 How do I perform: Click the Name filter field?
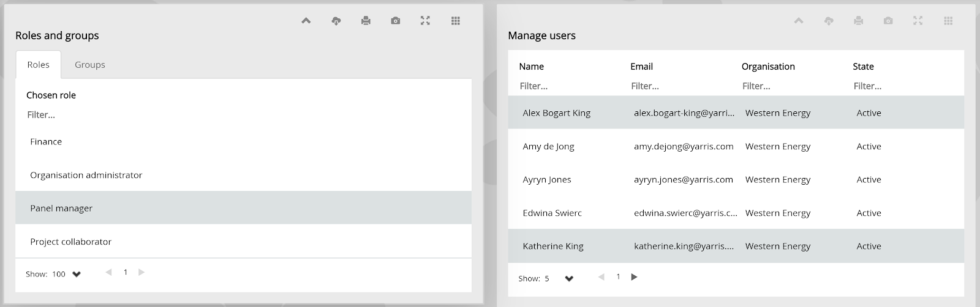pos(570,86)
